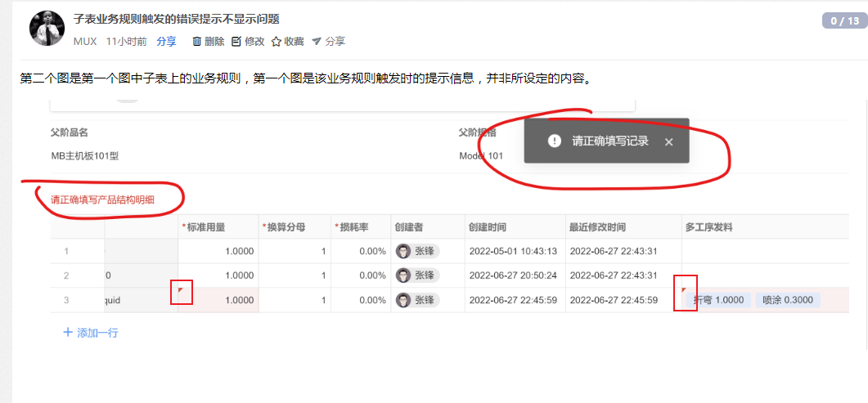Click the MB主机板101型 value
This screenshot has width=868, height=403.
tap(85, 156)
